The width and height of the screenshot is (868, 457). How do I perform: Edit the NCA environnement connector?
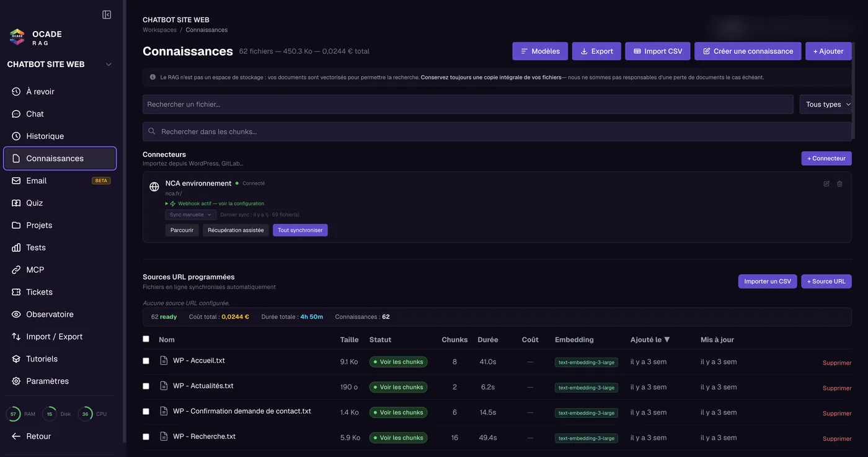(x=826, y=184)
